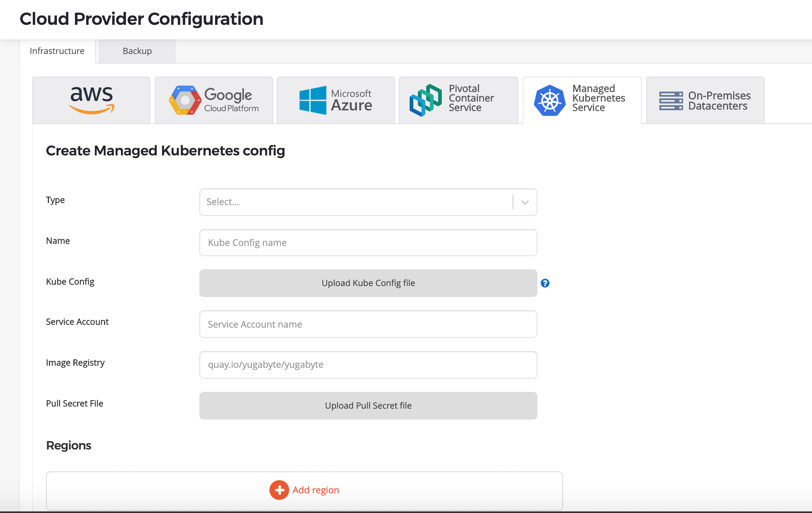Click the Kubernetes wheel logo icon

click(549, 101)
